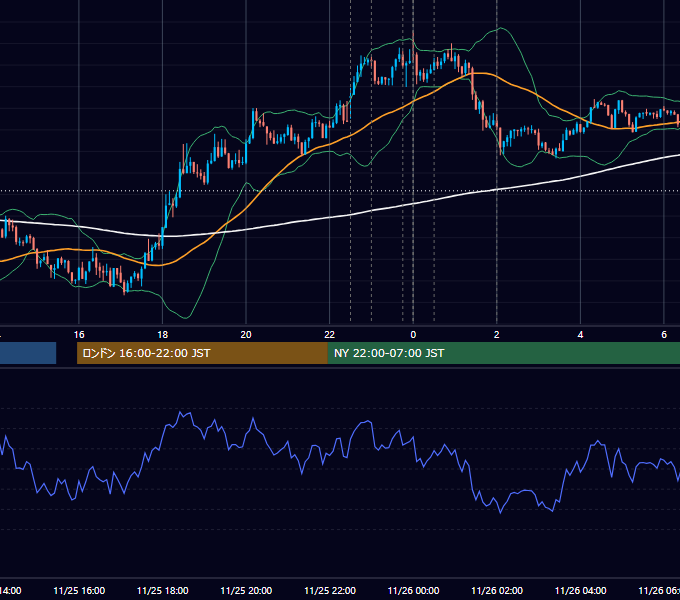
Task: Click the 11/26 02:00 date label
Action: pyautogui.click(x=497, y=590)
